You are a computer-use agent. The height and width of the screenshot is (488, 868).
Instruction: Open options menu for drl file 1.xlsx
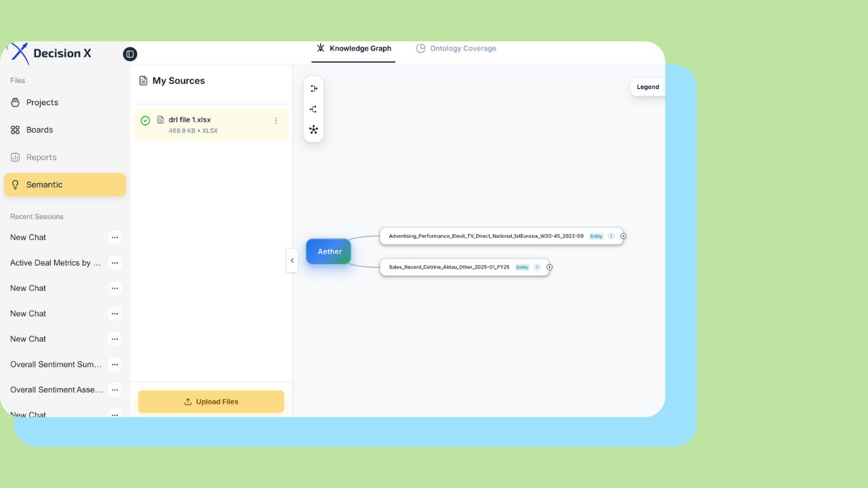click(x=276, y=120)
